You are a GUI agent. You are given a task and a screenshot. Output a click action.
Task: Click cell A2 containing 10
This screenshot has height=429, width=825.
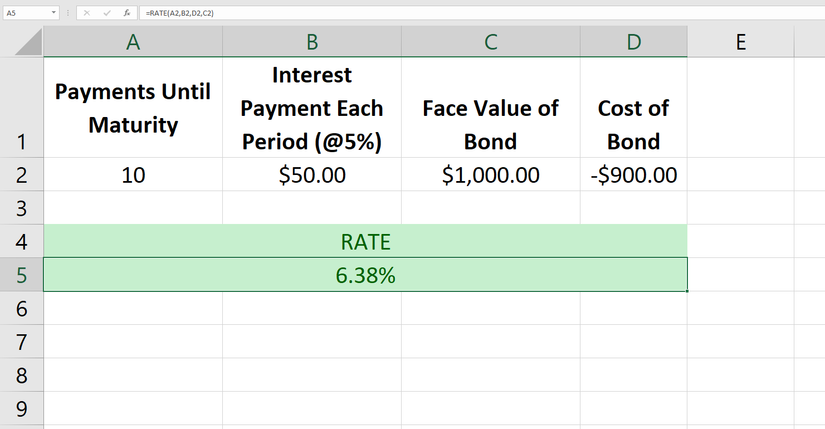coord(133,174)
